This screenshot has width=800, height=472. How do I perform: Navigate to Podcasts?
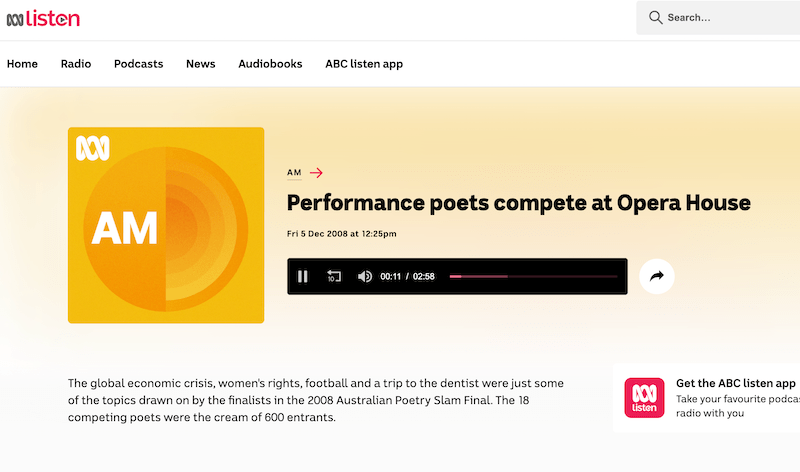(x=138, y=64)
